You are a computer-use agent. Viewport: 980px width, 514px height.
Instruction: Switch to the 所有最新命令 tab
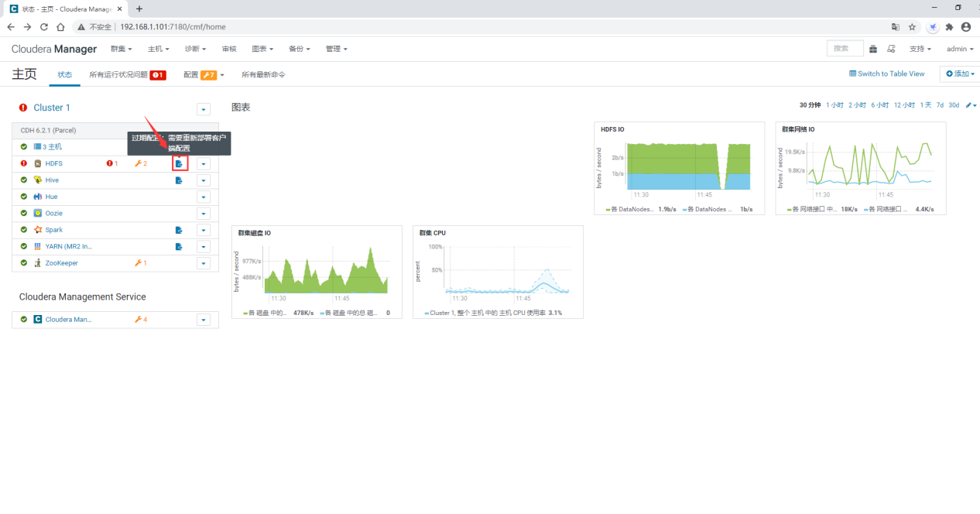[x=263, y=74]
